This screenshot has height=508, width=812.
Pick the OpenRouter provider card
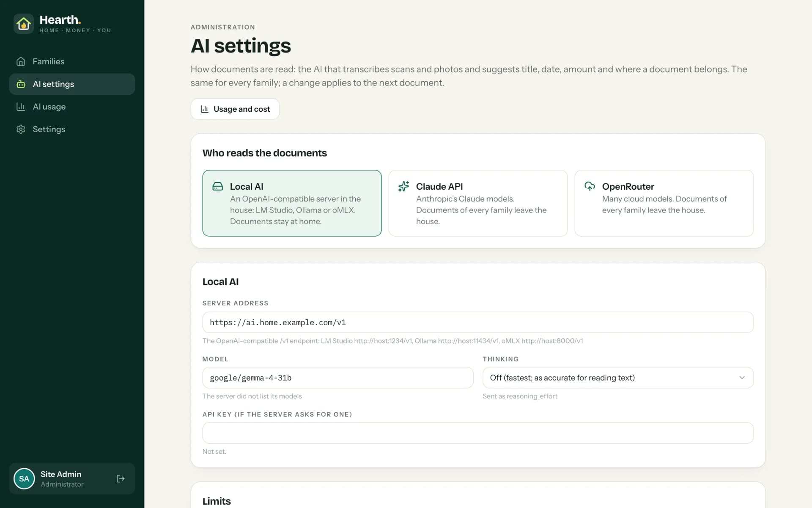(664, 203)
